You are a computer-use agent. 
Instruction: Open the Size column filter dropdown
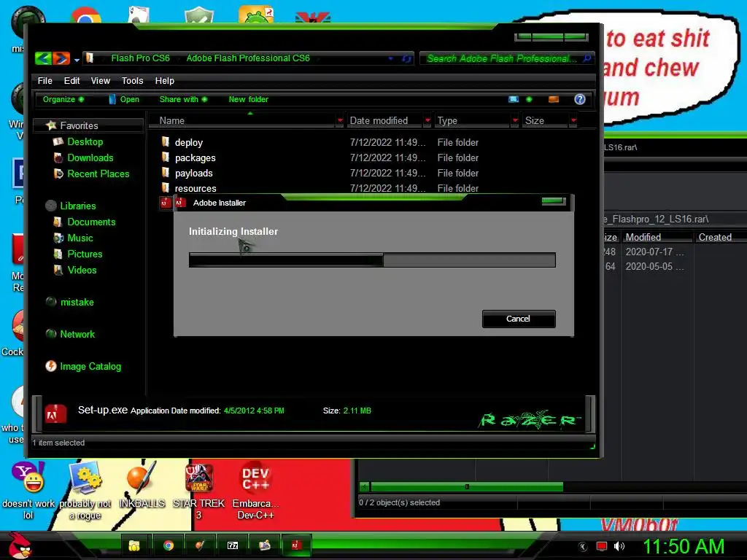click(x=573, y=121)
